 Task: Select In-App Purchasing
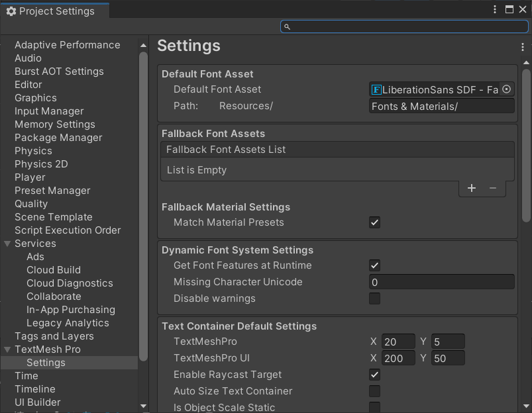click(x=71, y=309)
